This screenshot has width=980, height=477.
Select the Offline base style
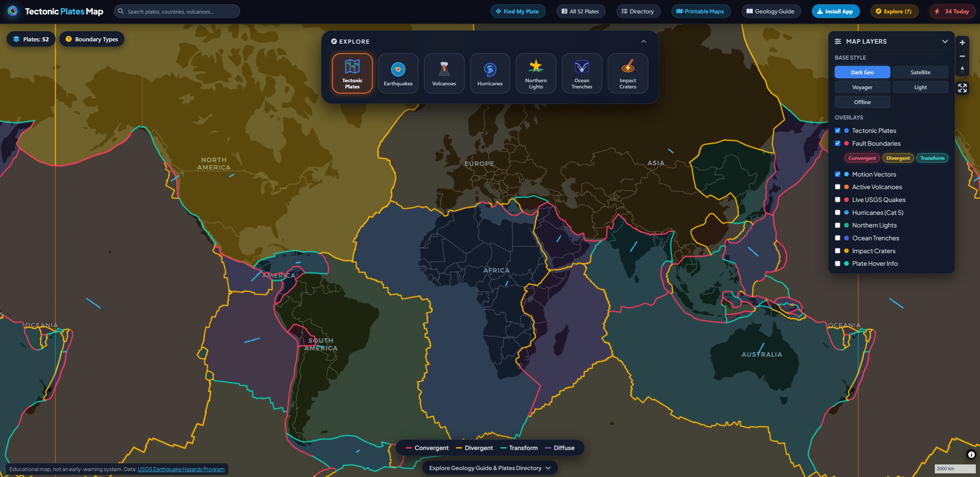tap(862, 102)
